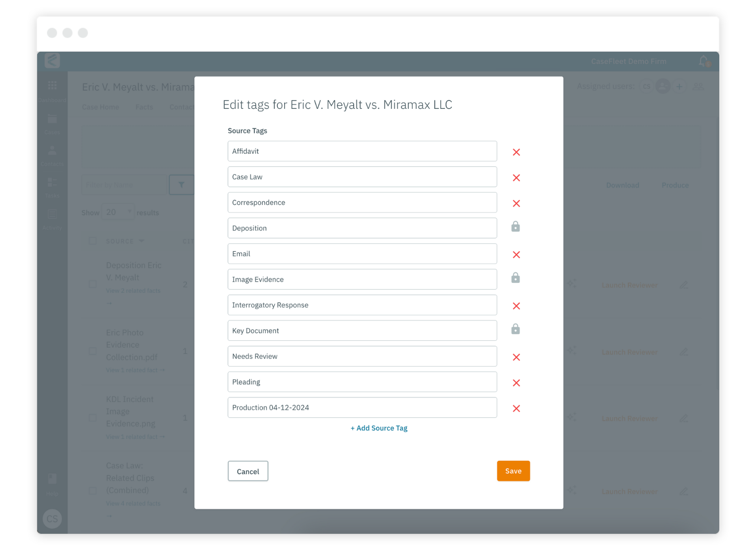Image resolution: width=756 pixels, height=551 pixels.
Task: Click the CS user avatar at bottom left
Action: tap(52, 519)
